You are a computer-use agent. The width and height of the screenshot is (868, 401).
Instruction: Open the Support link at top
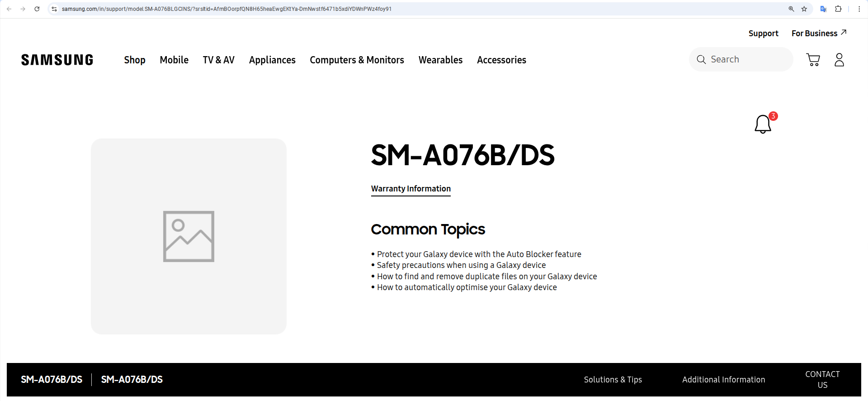click(763, 33)
